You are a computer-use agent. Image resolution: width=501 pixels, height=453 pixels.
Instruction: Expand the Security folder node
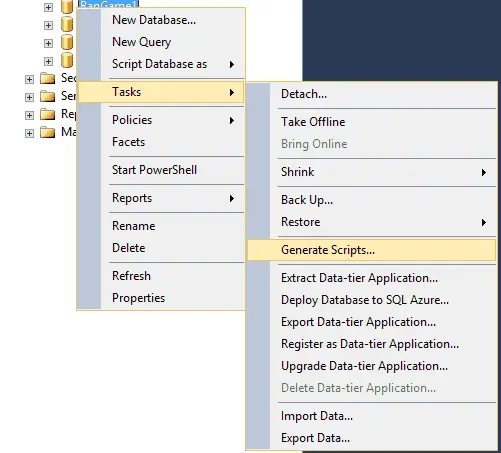click(29, 79)
